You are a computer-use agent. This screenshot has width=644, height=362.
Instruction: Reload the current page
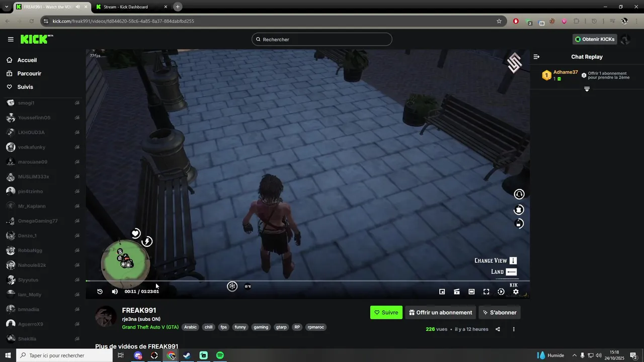[x=31, y=21]
